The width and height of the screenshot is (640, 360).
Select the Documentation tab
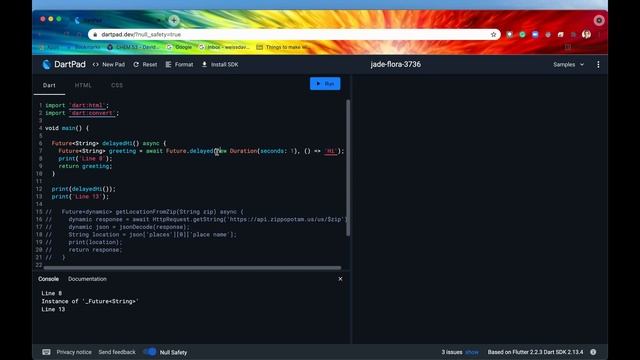click(87, 279)
